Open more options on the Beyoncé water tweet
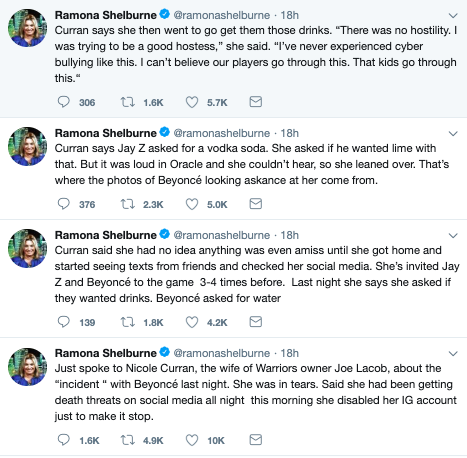 click(453, 236)
